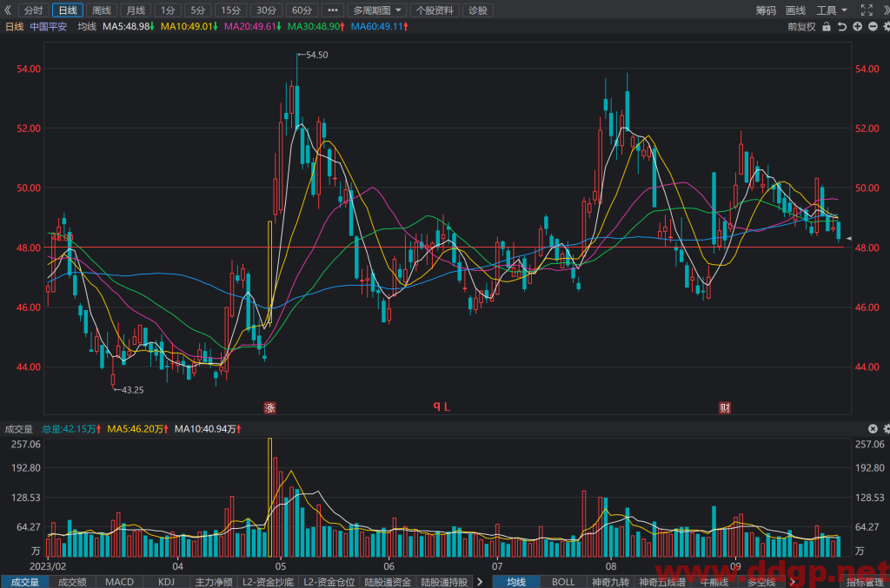890x588 pixels.
Task: Open the 筹码 chip distribution
Action: click(x=766, y=10)
